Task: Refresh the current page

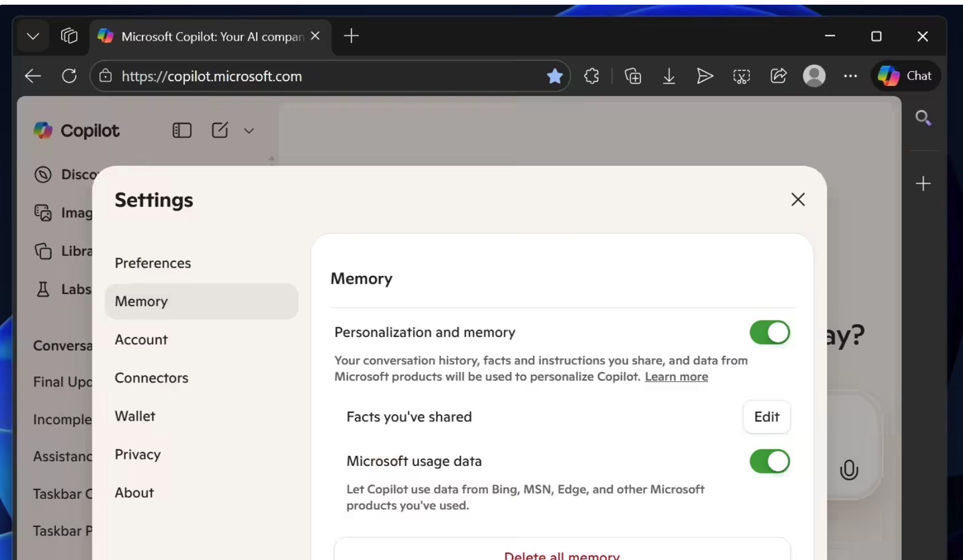Action: (69, 76)
